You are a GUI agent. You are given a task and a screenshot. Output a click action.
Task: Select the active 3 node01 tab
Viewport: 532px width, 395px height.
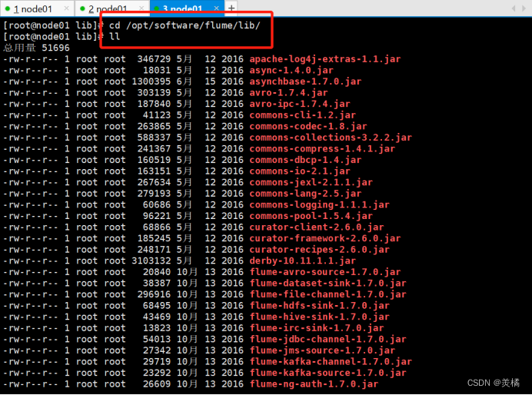(x=186, y=8)
